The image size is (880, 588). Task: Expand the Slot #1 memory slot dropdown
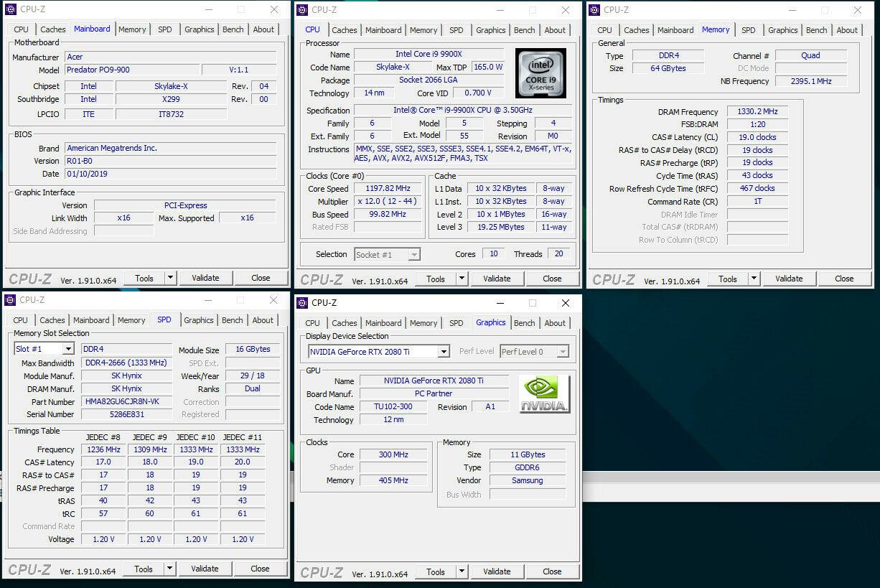click(68, 349)
